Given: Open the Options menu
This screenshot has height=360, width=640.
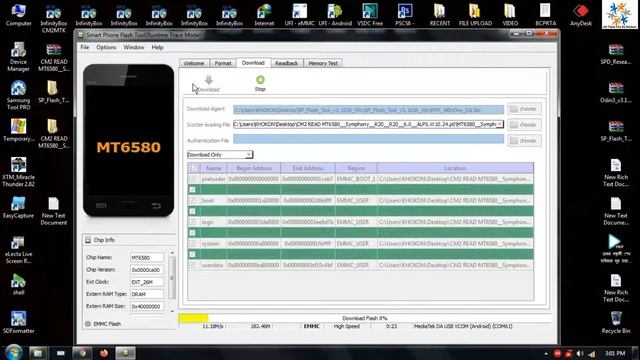Looking at the screenshot, I should coord(106,47).
